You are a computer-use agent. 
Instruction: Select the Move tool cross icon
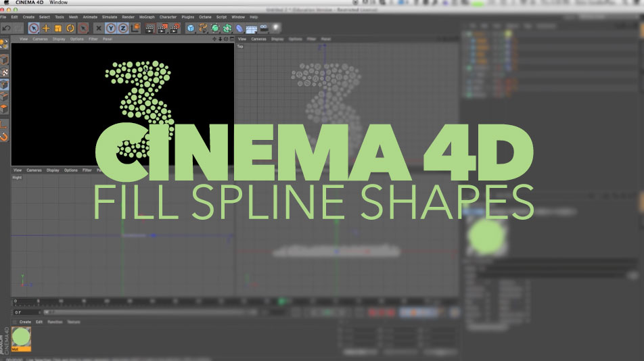click(x=46, y=28)
